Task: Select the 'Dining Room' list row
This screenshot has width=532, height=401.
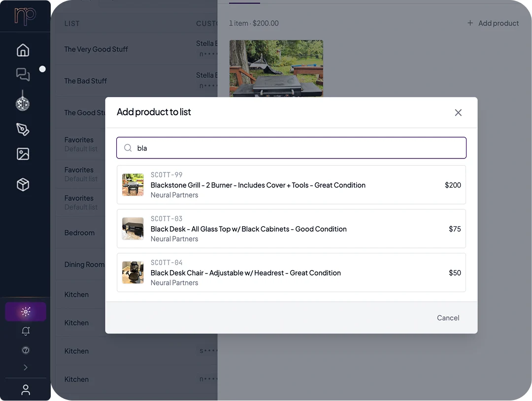Action: click(80, 264)
